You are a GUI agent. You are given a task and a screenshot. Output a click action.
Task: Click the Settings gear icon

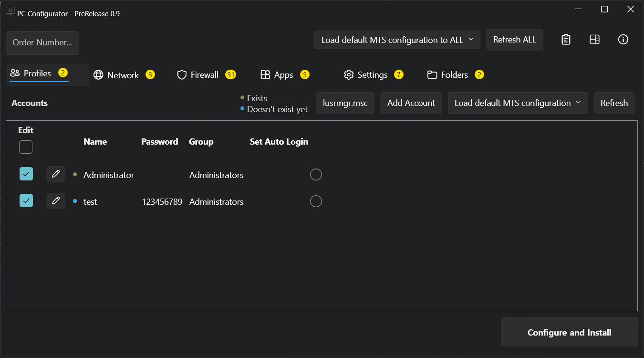tap(349, 75)
